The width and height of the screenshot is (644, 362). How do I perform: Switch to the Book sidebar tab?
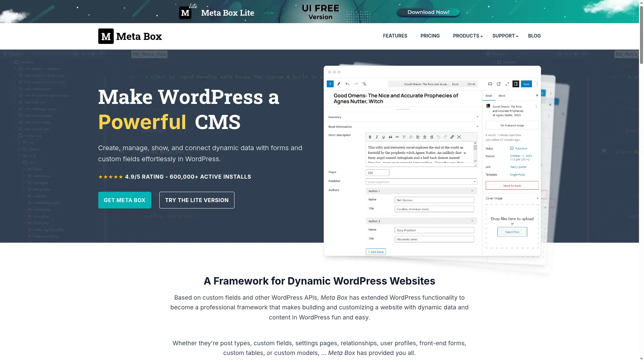click(x=489, y=96)
